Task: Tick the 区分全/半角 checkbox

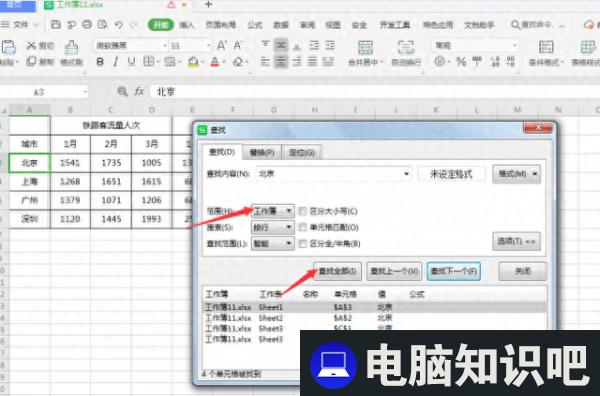Action: coord(303,243)
